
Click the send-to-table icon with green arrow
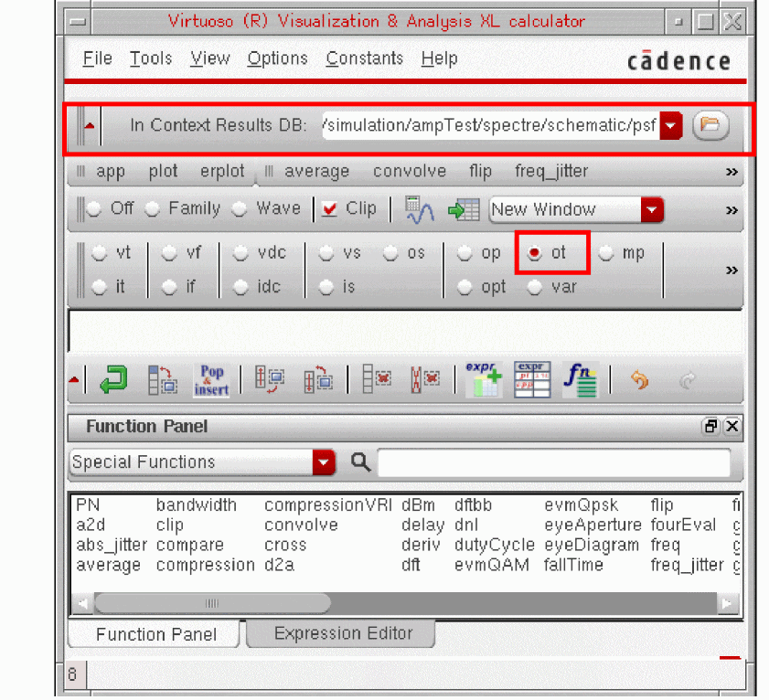tap(464, 210)
